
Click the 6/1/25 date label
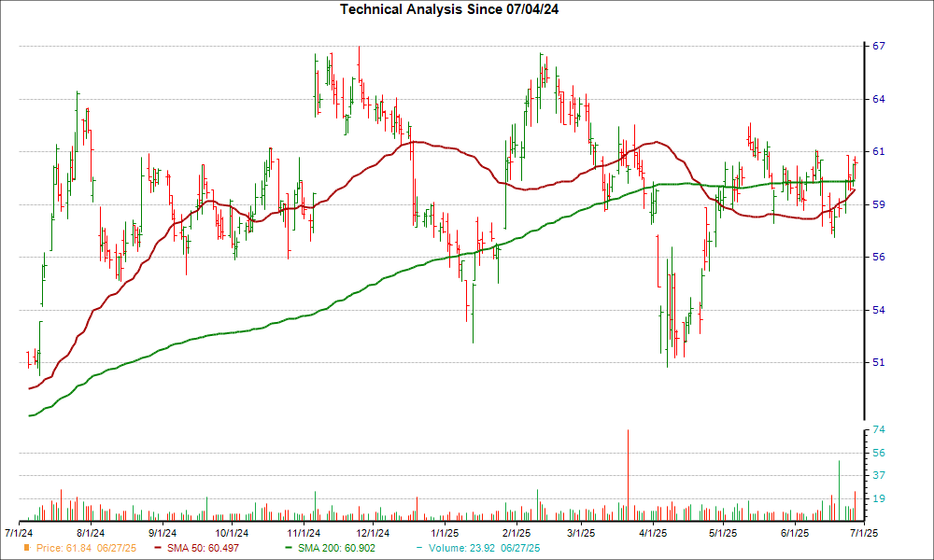click(795, 533)
